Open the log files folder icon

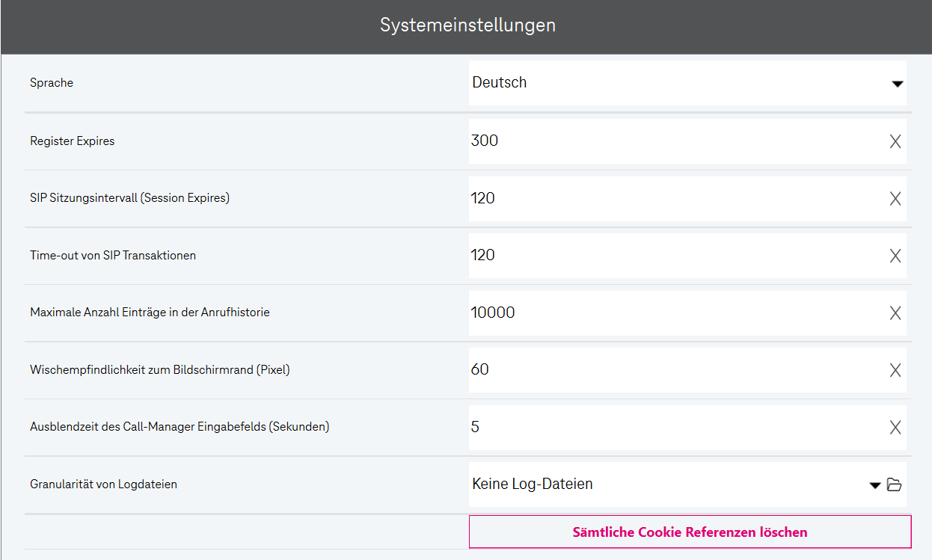click(894, 484)
